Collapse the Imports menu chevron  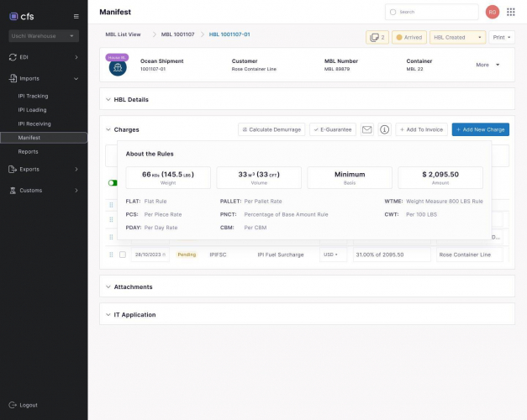click(76, 79)
